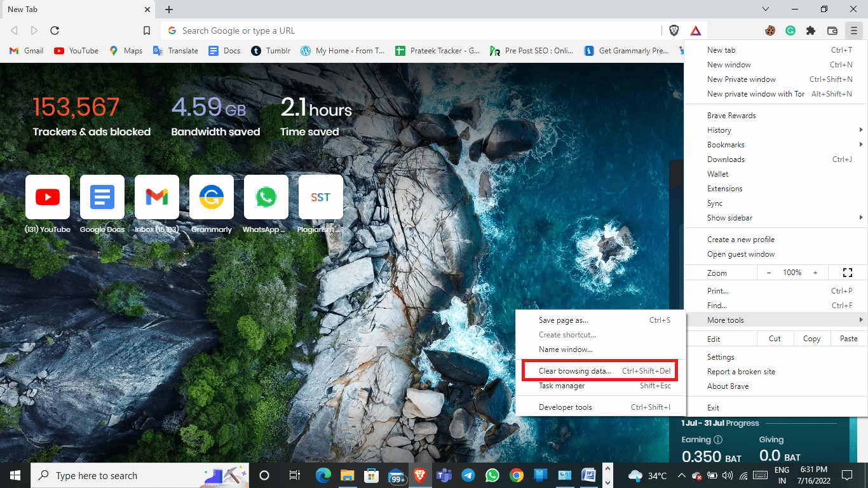Image resolution: width=868 pixels, height=488 pixels.
Task: Expand the History submenu
Action: pyautogui.click(x=776, y=130)
